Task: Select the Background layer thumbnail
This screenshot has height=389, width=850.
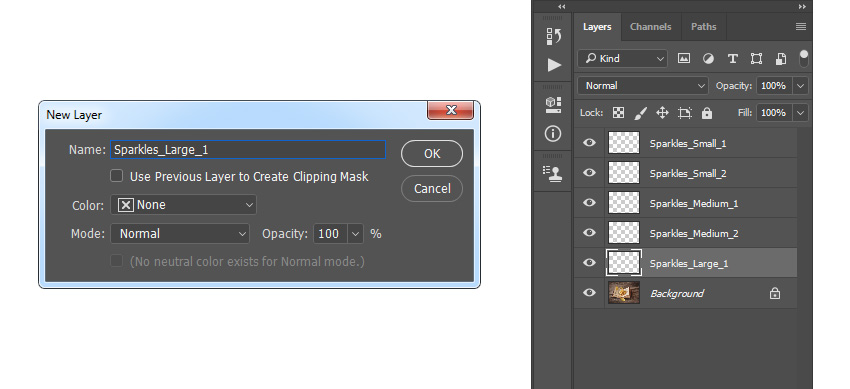Action: 624,293
